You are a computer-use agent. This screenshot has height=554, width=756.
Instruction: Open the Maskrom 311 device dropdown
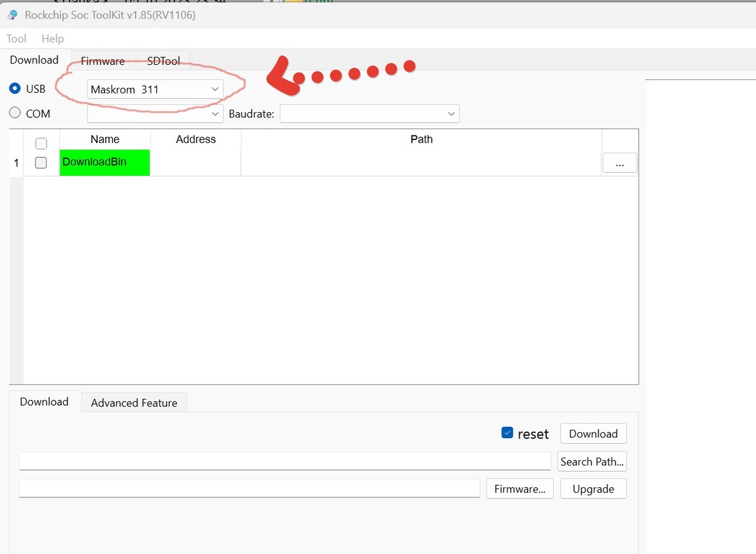(x=155, y=89)
